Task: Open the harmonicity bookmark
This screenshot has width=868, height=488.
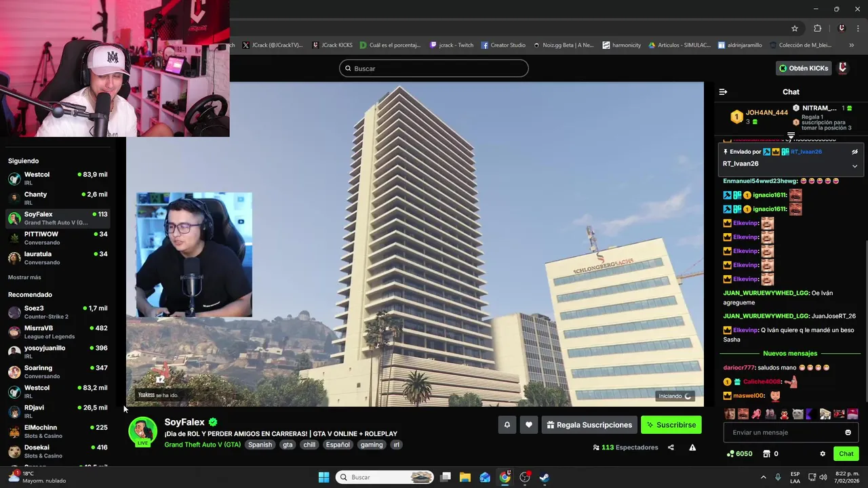Action: [x=621, y=45]
